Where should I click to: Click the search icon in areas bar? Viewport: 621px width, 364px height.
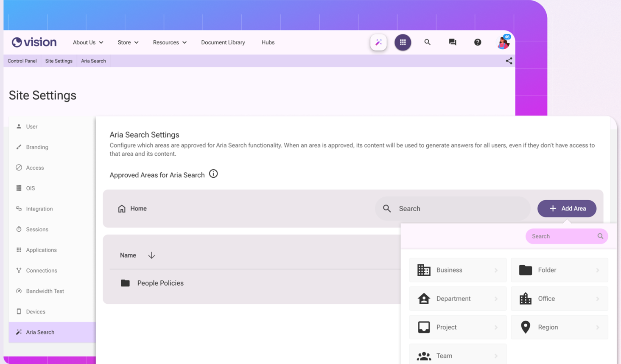click(387, 209)
